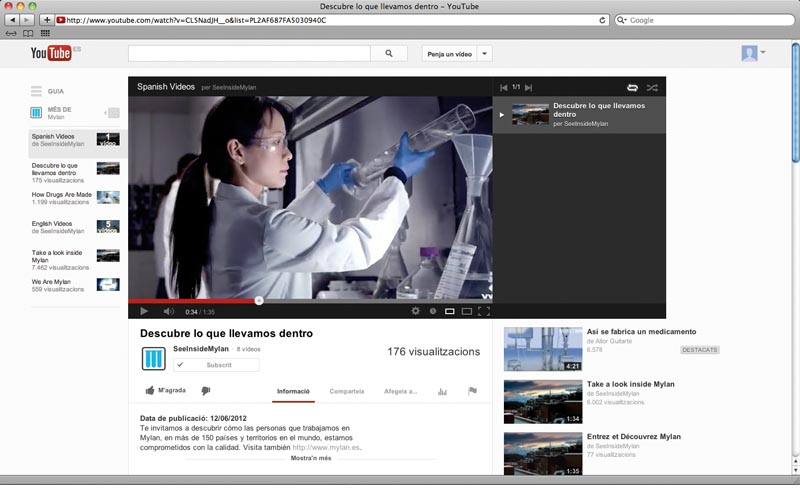
Task: Click the video progress scrubber handle
Action: click(259, 301)
